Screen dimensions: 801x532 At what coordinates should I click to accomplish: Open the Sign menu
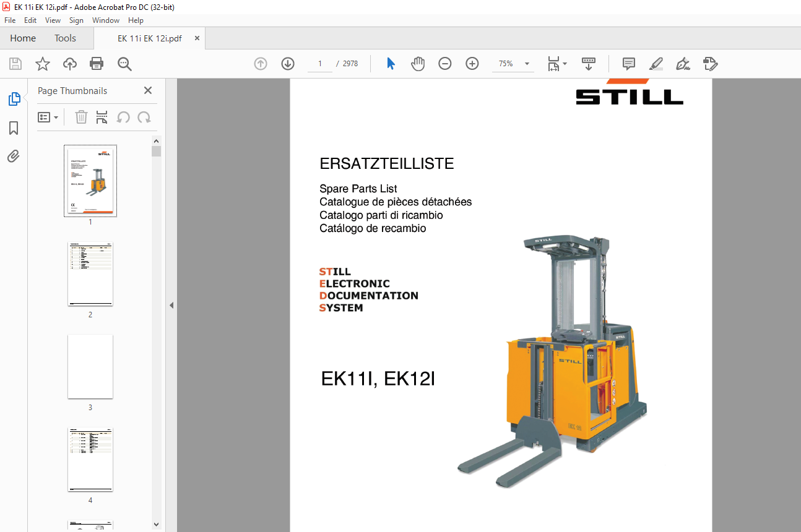[76, 20]
